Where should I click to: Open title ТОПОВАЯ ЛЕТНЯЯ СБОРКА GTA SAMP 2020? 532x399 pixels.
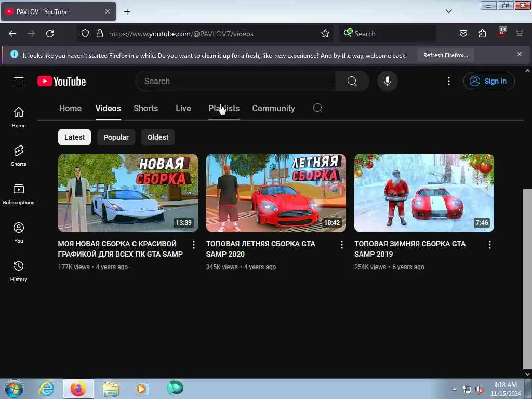click(261, 249)
